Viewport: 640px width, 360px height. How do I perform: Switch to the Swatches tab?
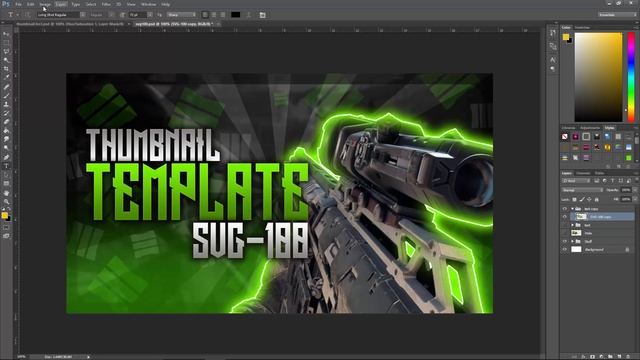point(582,28)
